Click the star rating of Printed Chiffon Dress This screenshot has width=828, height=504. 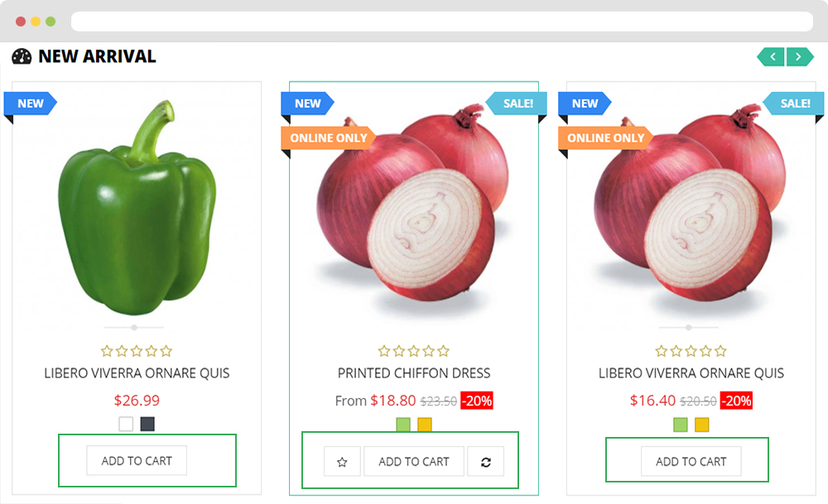[414, 350]
